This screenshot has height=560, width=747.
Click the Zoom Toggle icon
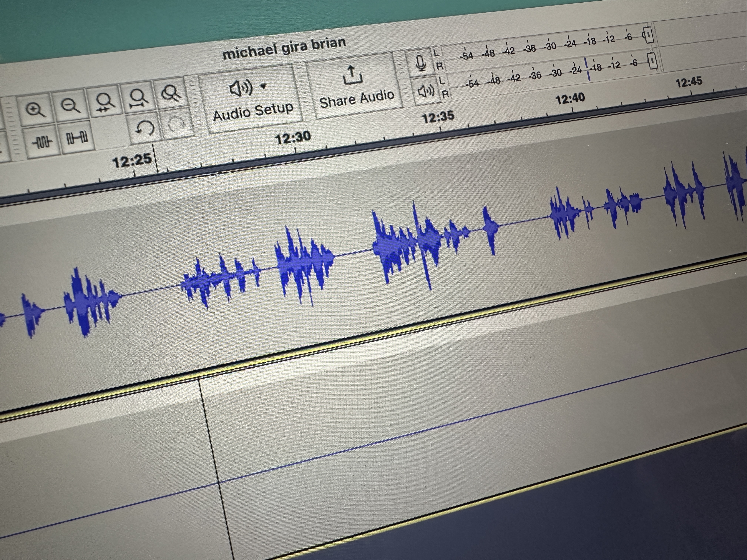(x=171, y=93)
